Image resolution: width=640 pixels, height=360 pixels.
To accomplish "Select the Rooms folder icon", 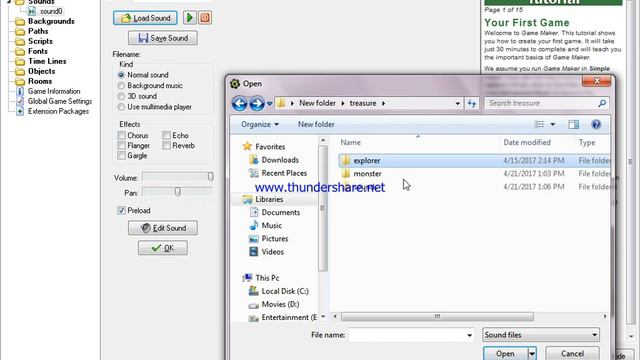I will pyautogui.click(x=20, y=81).
